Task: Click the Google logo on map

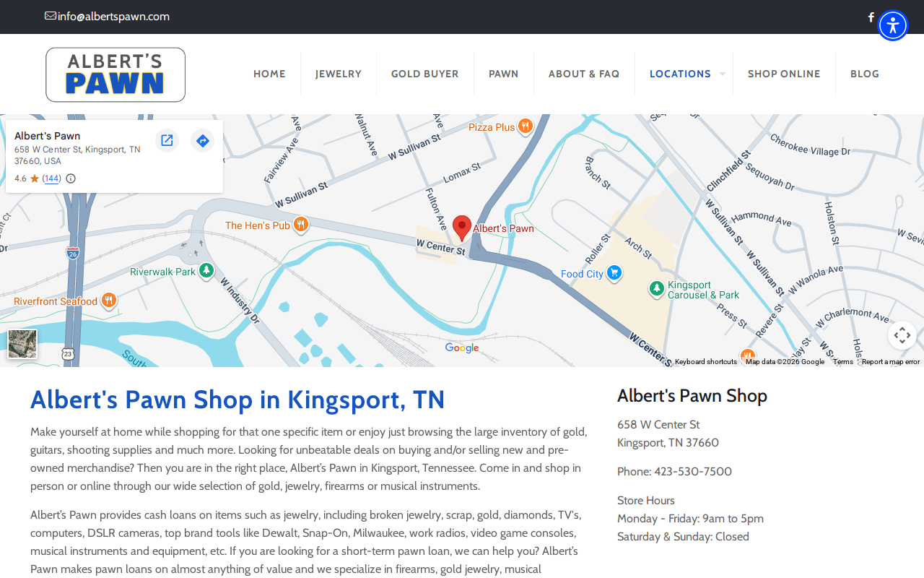Action: (462, 348)
